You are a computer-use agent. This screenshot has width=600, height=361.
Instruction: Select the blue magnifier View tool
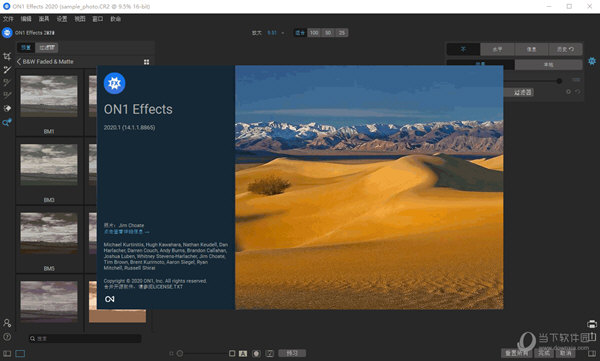7,123
